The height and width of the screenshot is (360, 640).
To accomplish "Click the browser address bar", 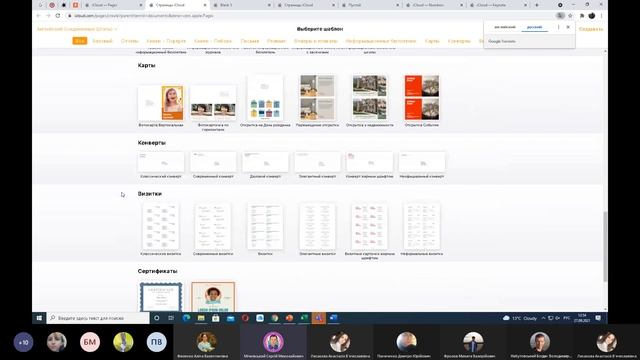I will (310, 16).
